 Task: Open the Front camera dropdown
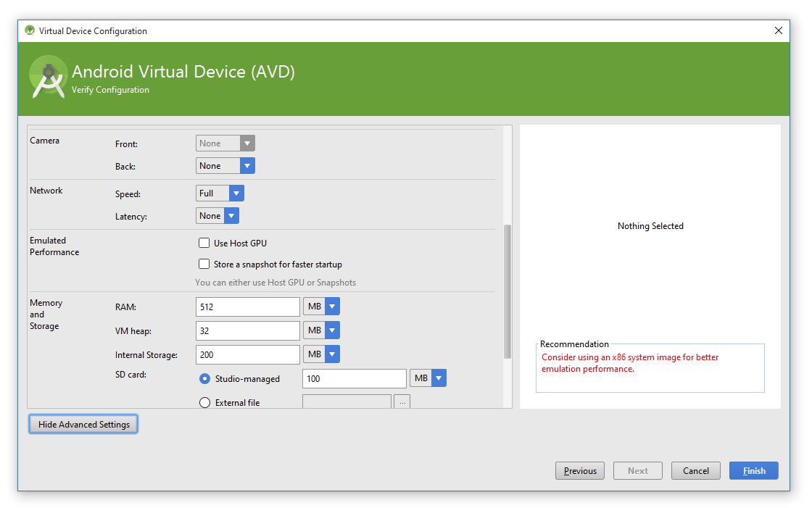click(x=225, y=143)
